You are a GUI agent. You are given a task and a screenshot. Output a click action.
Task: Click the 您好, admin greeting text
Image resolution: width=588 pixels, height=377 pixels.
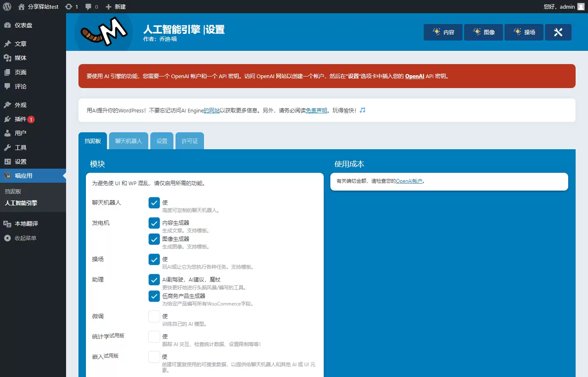[x=559, y=7]
